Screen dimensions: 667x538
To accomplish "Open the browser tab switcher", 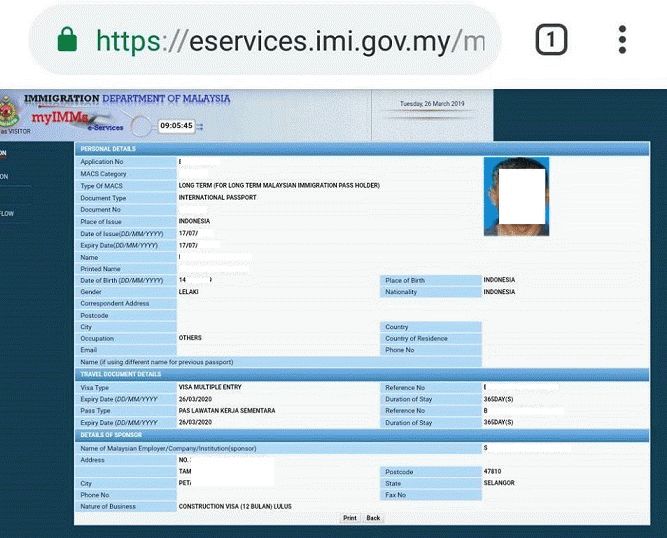I will click(551, 41).
